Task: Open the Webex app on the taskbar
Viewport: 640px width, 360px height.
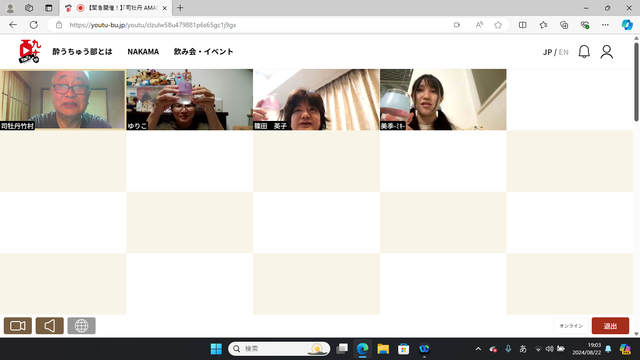Action: (x=424, y=349)
